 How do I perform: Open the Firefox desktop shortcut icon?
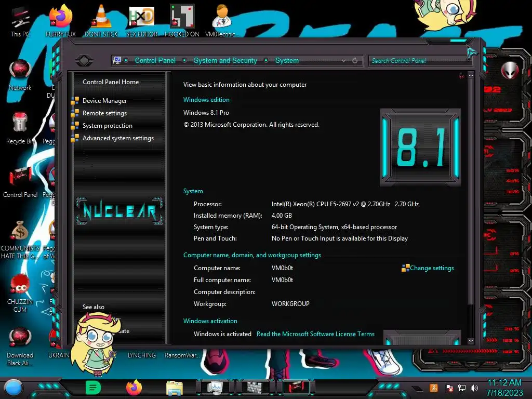click(60, 21)
